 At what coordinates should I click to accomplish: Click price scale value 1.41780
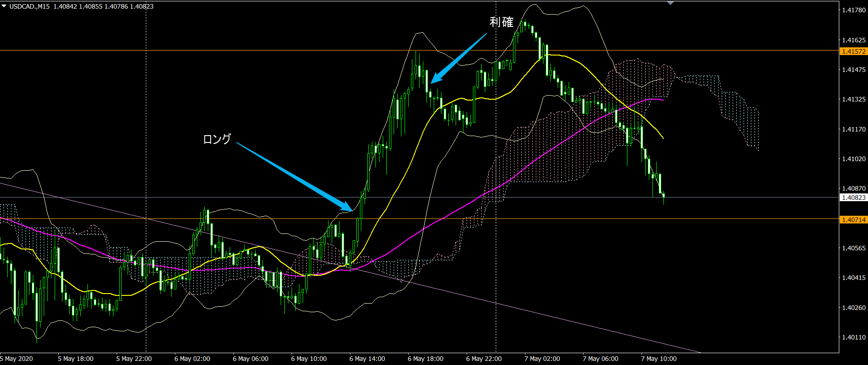click(854, 10)
